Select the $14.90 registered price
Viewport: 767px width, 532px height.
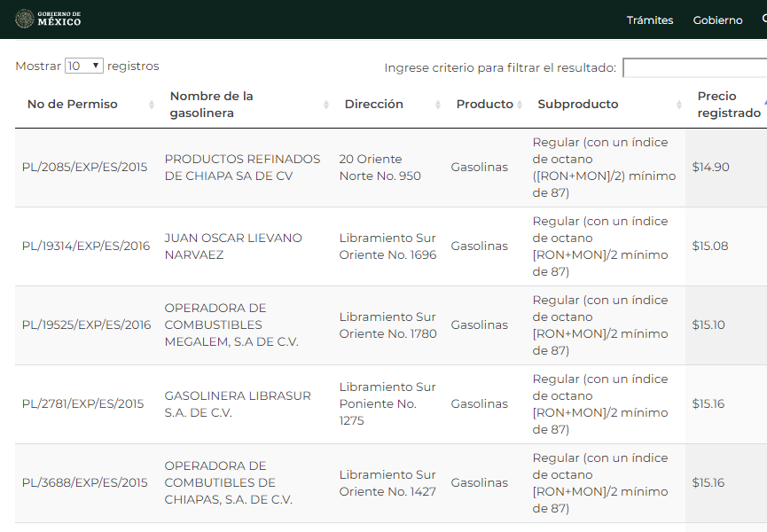point(710,168)
